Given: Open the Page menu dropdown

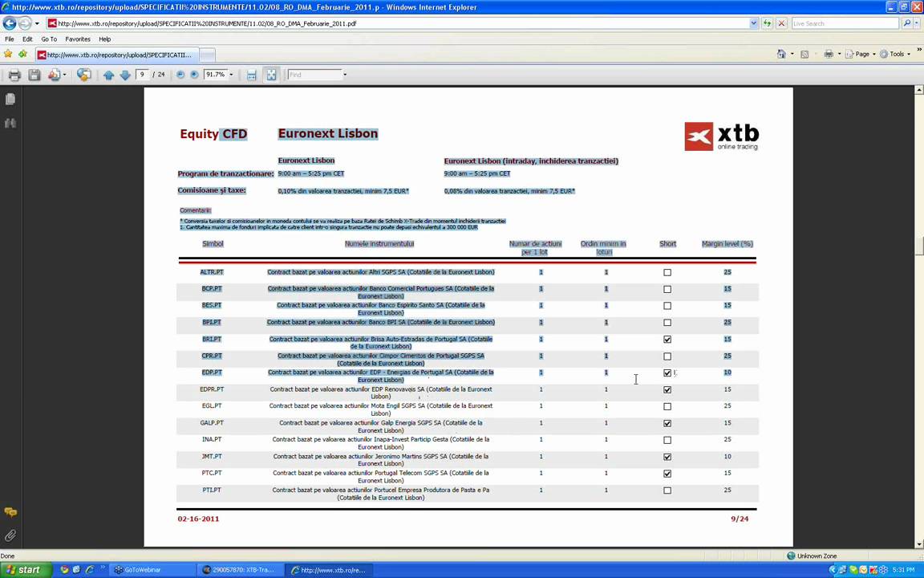Looking at the screenshot, I should pos(861,54).
